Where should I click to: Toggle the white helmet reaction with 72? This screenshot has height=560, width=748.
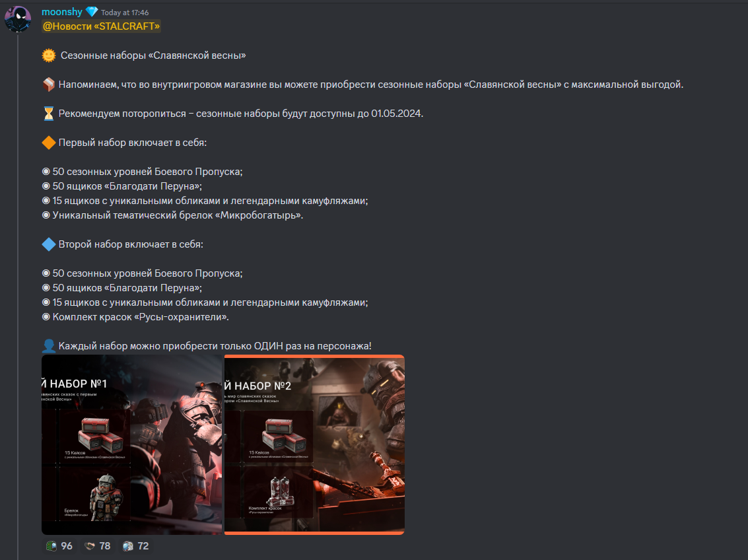[135, 546]
